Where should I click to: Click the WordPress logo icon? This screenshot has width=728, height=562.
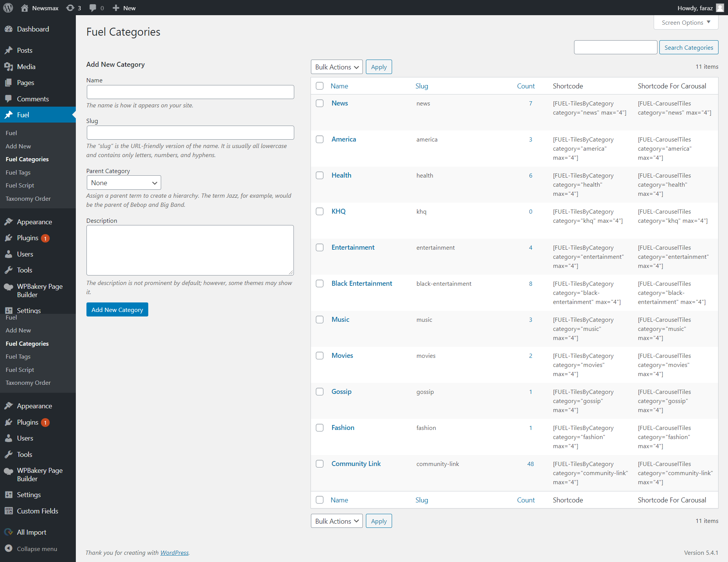click(8, 8)
